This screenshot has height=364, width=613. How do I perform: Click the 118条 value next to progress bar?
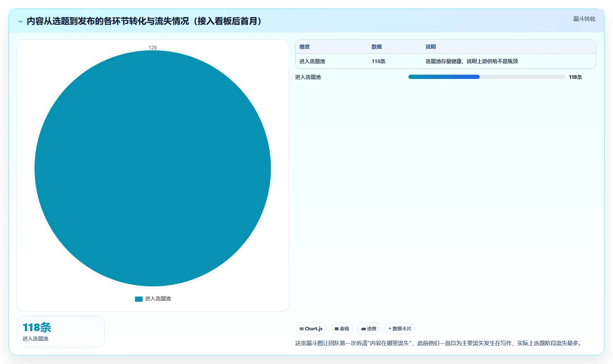pos(575,77)
